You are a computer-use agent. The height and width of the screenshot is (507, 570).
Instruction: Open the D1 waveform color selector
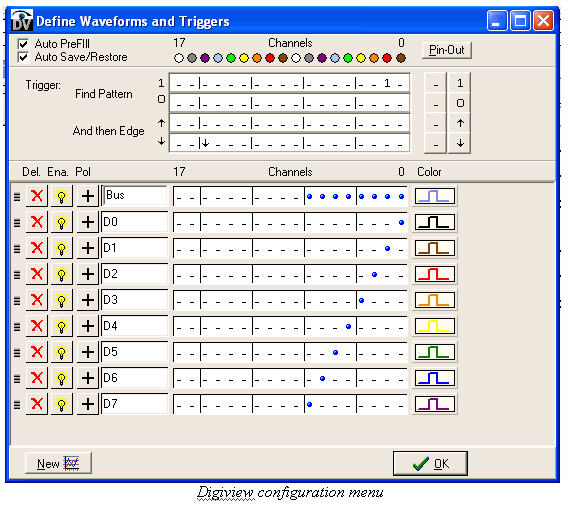[435, 248]
